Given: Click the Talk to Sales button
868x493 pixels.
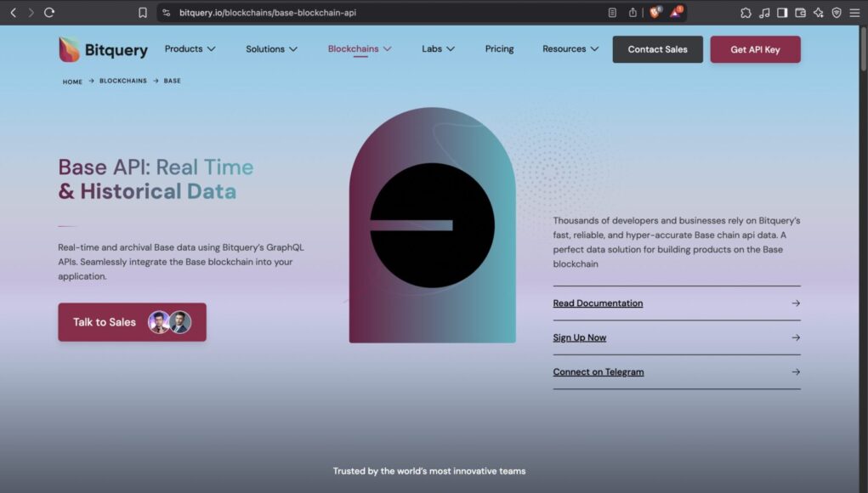Looking at the screenshot, I should (133, 322).
